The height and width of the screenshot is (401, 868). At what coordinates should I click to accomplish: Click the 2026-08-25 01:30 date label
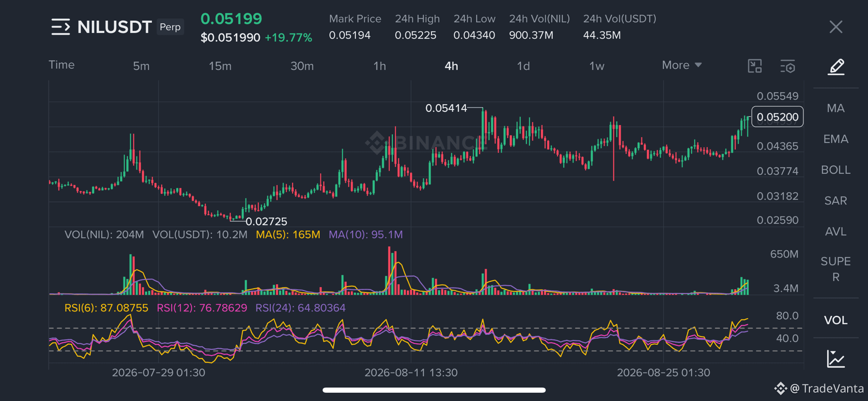[x=663, y=372]
